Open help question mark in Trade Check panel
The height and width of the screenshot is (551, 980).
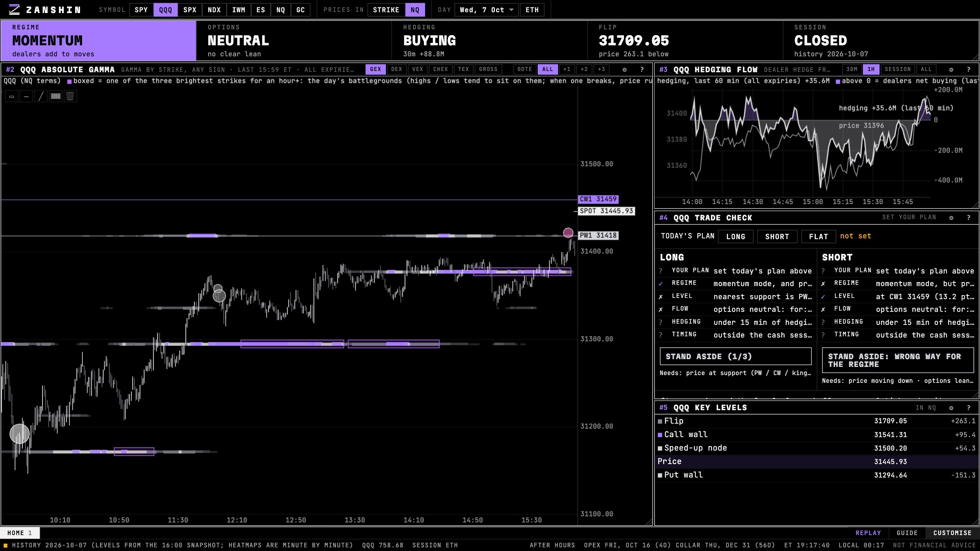tap(969, 218)
